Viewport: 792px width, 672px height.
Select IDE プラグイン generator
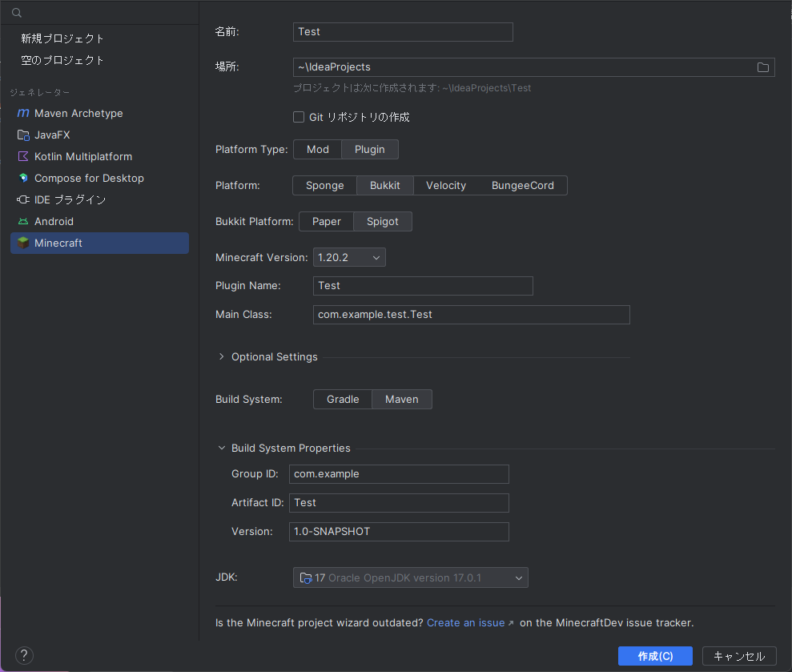coord(99,199)
